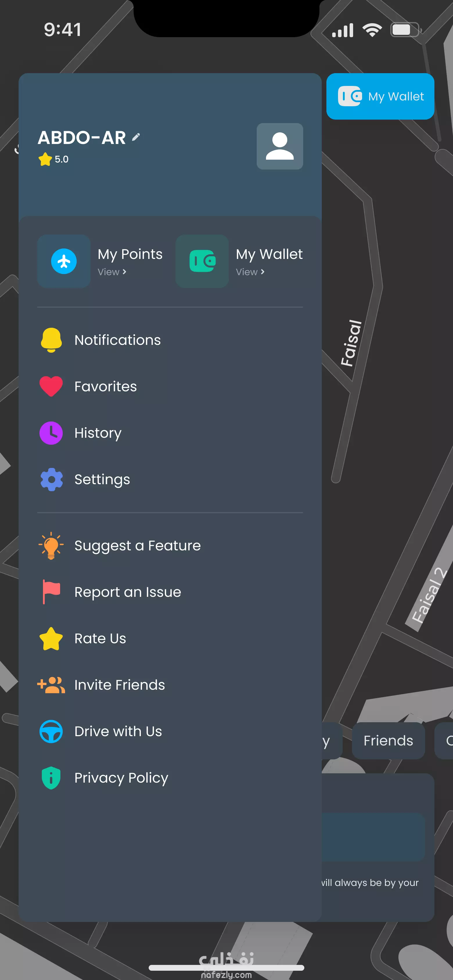Tap the orange Invite Friends icon

point(51,685)
